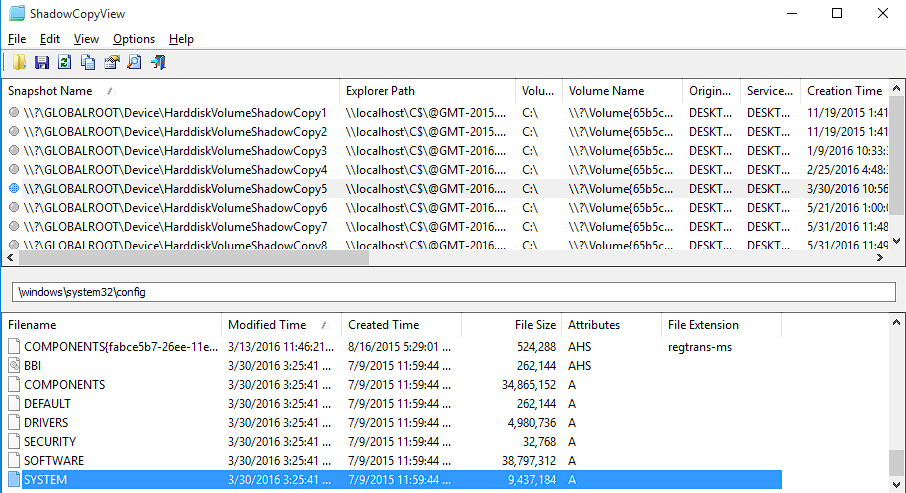
Task: Click the Find magnifier toolbar icon
Action: click(x=134, y=63)
